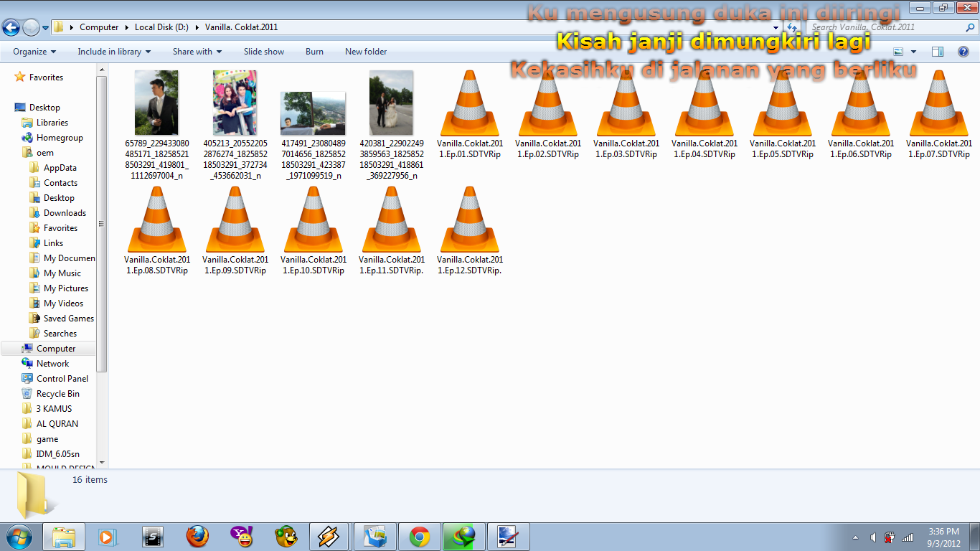
Task: Open My Videos in the sidebar
Action: pyautogui.click(x=63, y=303)
